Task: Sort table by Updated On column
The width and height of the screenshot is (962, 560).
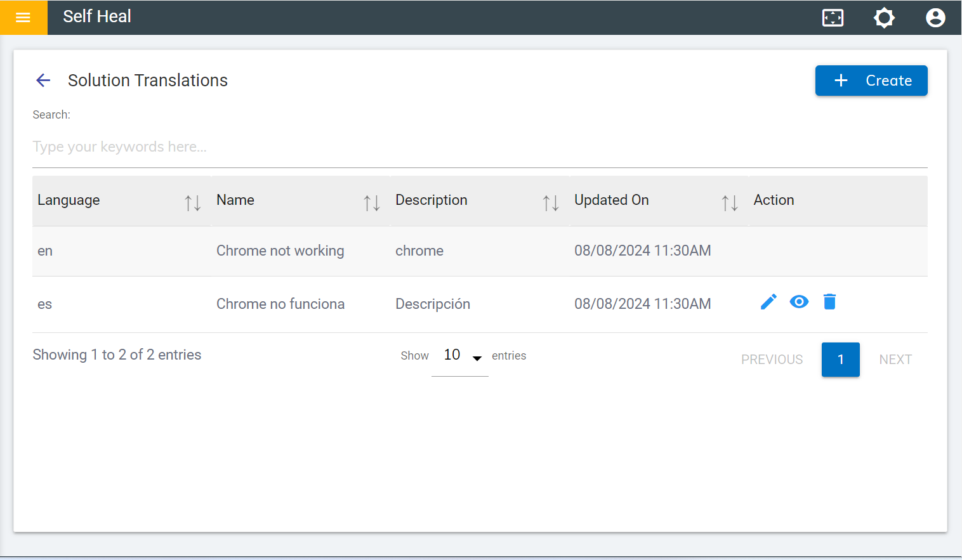Action: pyautogui.click(x=729, y=202)
